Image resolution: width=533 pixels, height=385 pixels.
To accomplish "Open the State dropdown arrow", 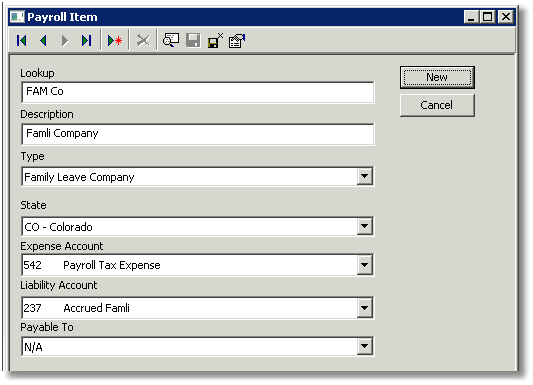I will tap(364, 226).
